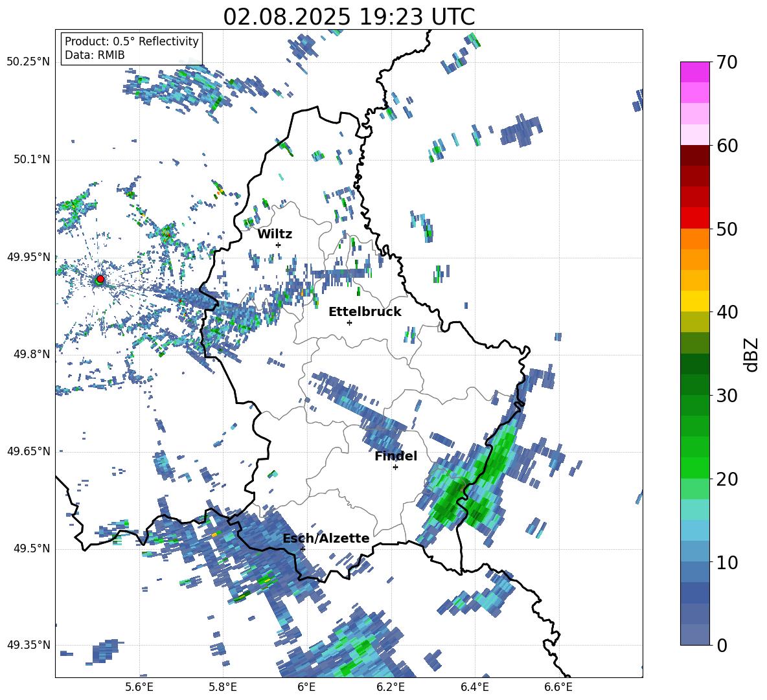Click the 60 value on colorbar
The image size is (767, 700).
coord(727,146)
